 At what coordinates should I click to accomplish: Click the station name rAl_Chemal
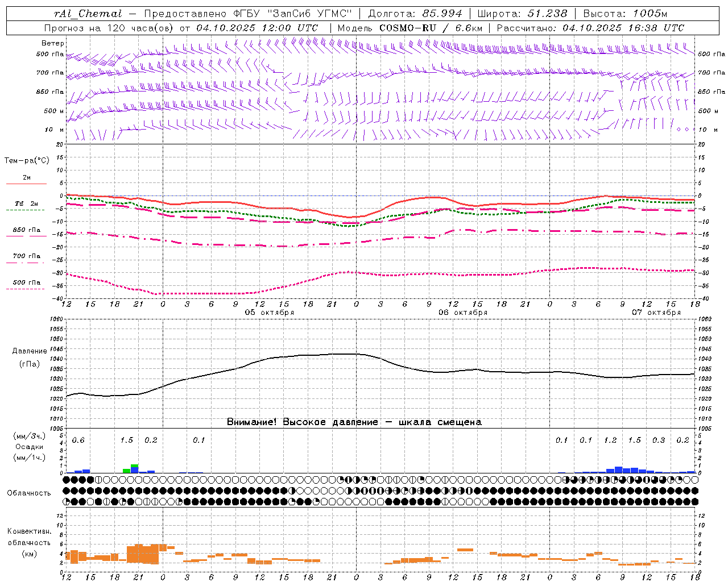click(88, 14)
